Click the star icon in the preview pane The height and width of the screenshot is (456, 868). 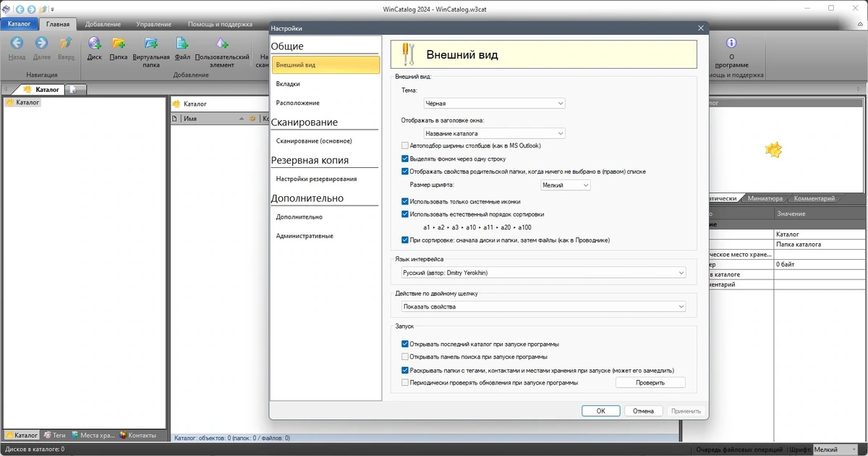coord(774,151)
